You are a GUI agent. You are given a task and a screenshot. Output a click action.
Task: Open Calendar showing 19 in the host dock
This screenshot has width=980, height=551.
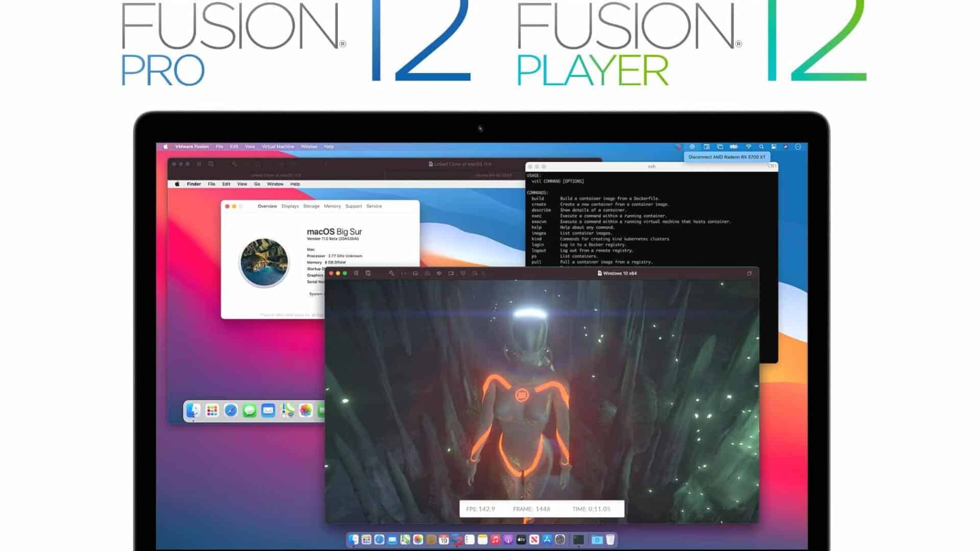(444, 539)
